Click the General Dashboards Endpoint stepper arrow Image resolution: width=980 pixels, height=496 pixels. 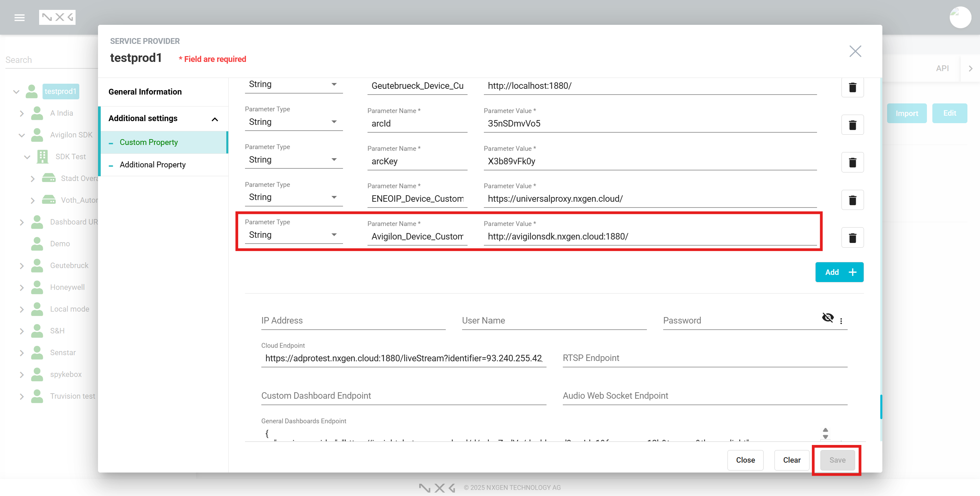[x=825, y=430]
